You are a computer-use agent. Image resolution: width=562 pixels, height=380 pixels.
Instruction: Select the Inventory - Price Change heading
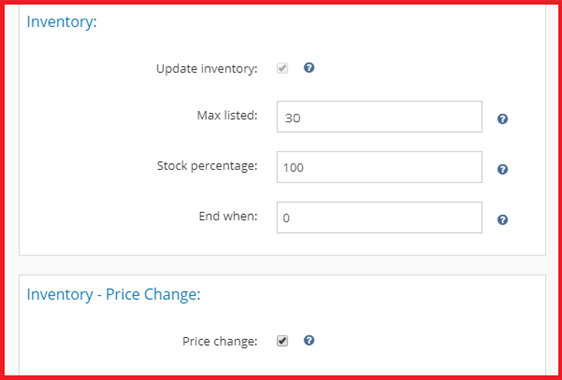(114, 295)
